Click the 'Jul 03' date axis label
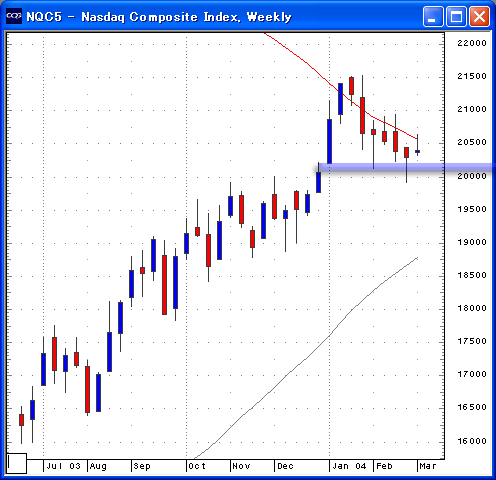The width and height of the screenshot is (496, 480). pyautogui.click(x=63, y=466)
